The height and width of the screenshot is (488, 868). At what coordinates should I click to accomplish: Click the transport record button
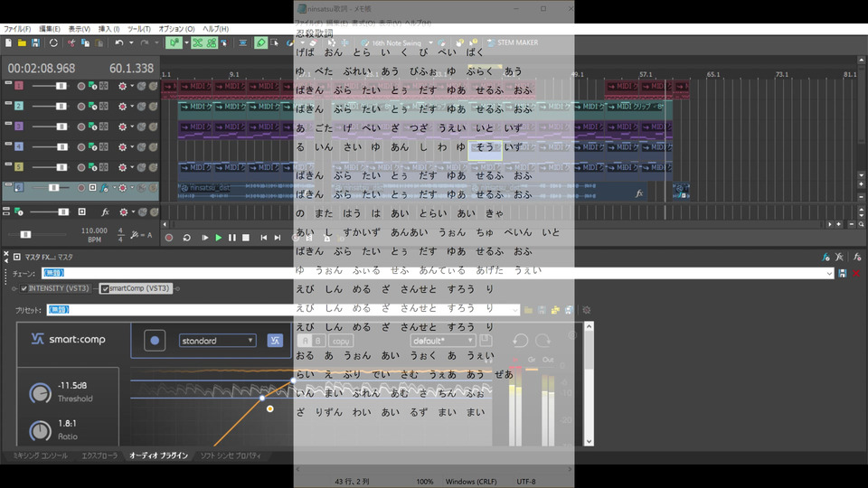click(169, 238)
